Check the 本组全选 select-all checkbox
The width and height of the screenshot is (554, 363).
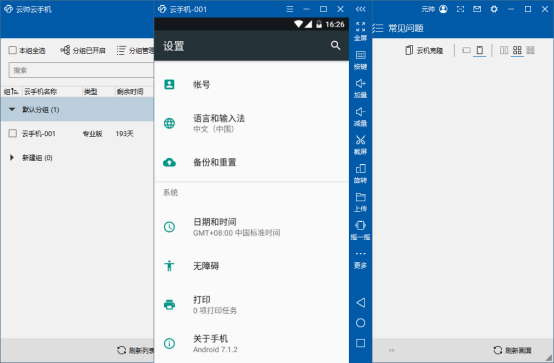13,50
